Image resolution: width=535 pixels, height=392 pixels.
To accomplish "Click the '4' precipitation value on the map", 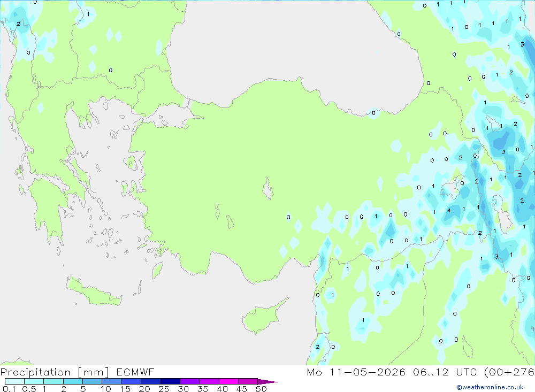I will point(449,211).
